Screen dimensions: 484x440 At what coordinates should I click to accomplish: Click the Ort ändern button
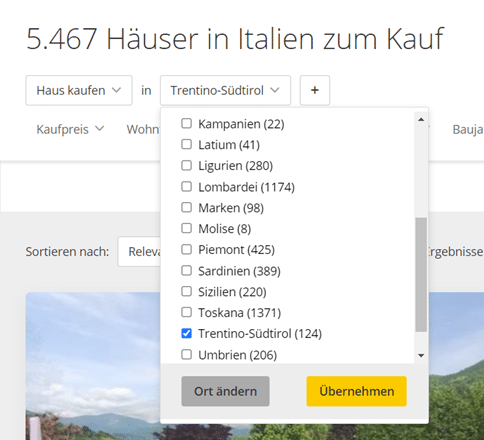[225, 391]
